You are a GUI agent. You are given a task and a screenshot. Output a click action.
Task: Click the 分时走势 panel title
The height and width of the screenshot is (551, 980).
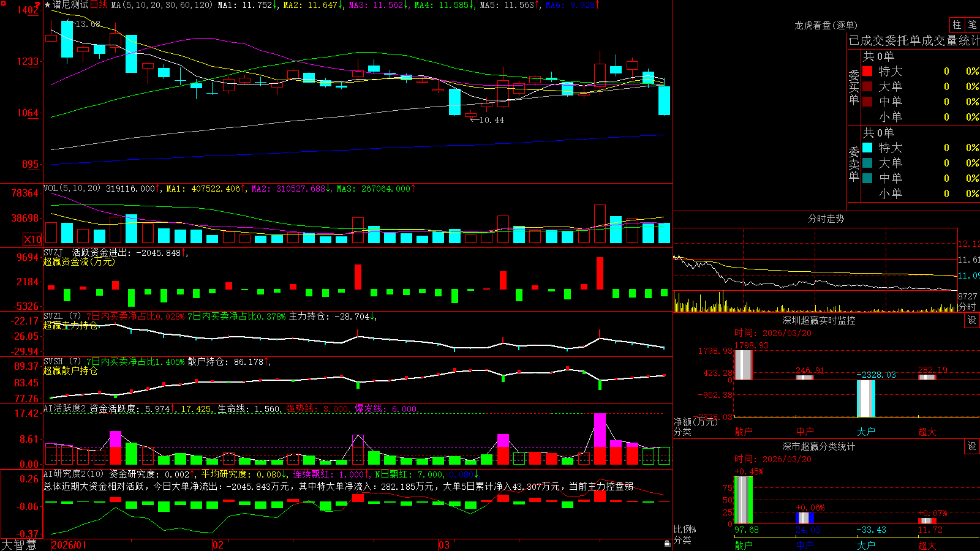click(826, 219)
